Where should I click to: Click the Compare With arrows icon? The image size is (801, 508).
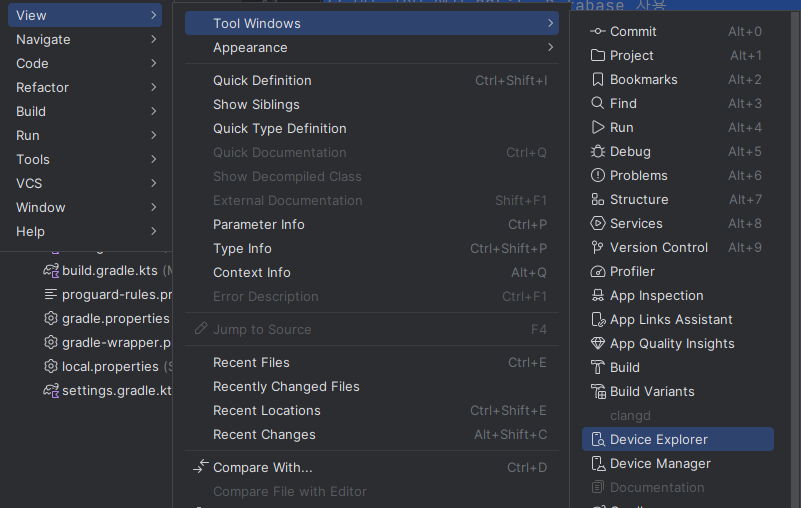(201, 466)
